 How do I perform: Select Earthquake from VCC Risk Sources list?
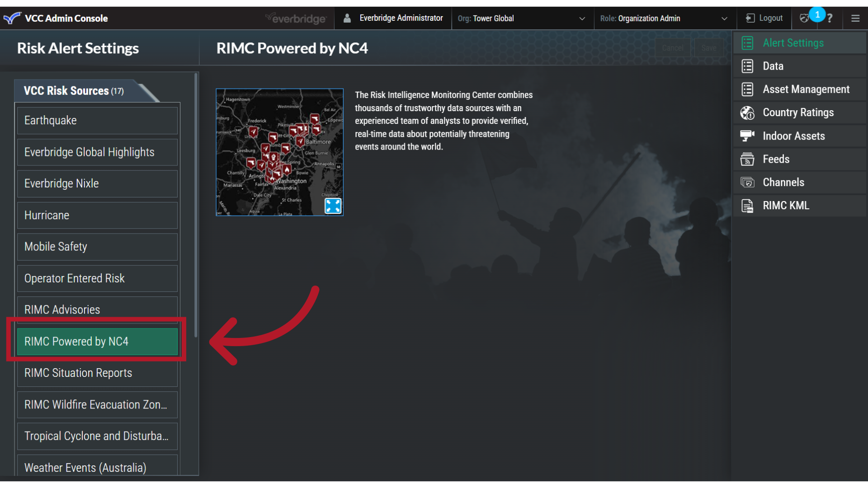(x=97, y=120)
